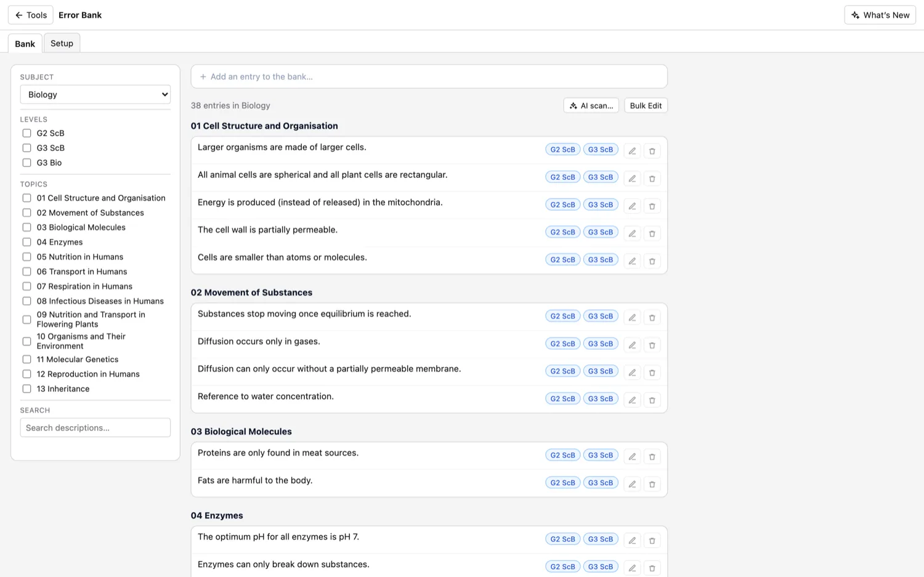Delete the 'Diffusion occurs only in gases' entry
This screenshot has height=577, width=924.
point(652,345)
